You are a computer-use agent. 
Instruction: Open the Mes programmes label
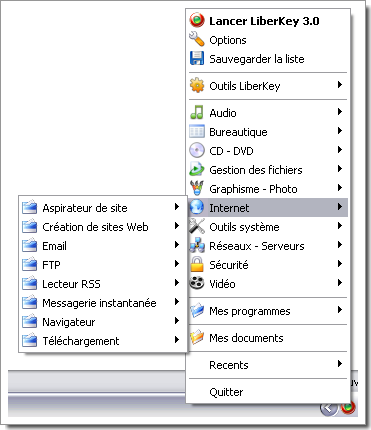(250, 311)
